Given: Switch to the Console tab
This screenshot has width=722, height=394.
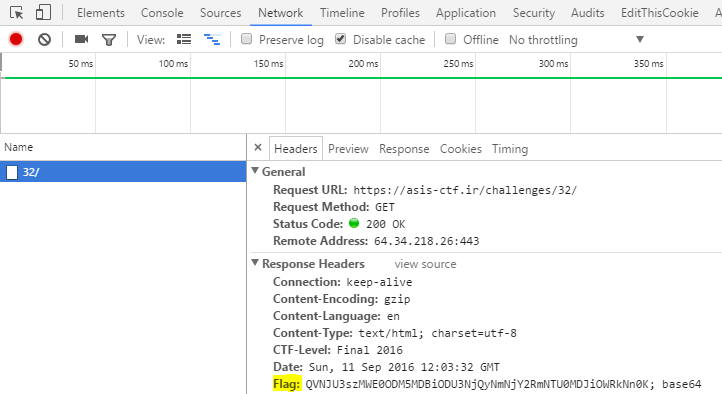Looking at the screenshot, I should point(162,13).
